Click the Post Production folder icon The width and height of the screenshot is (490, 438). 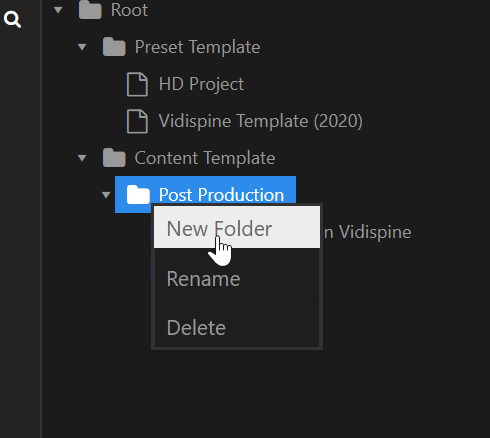138,195
